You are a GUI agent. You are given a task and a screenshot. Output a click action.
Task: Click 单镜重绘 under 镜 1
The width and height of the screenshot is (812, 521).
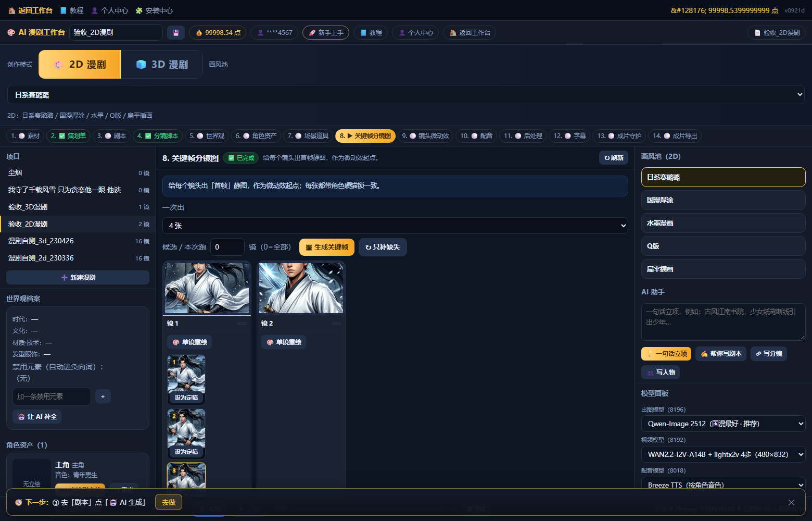[189, 342]
